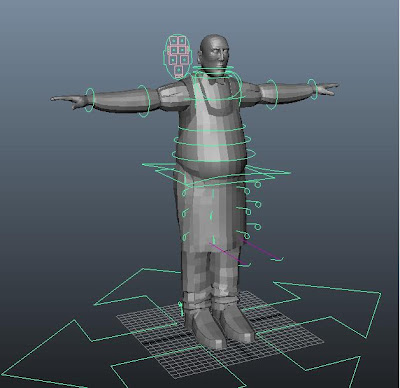Select the lowest apron circle control on side
400x388 pixels.
[x=247, y=236]
